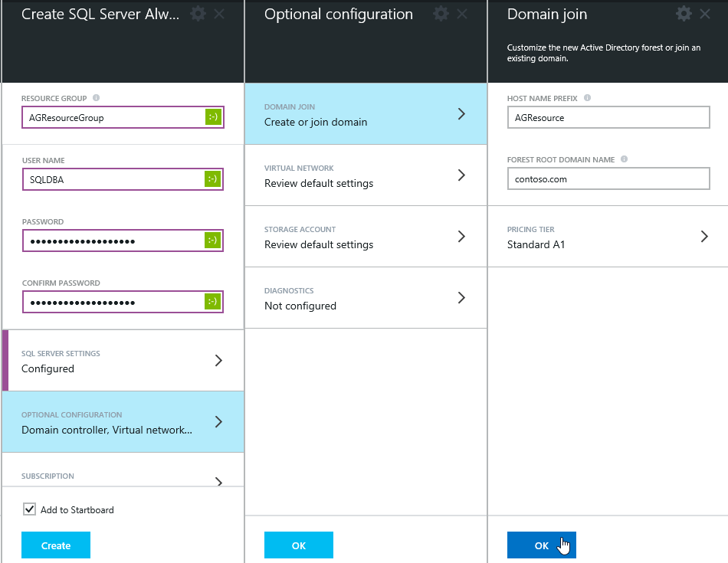This screenshot has width=728, height=563.
Task: Click OK on the Optional configuration blade
Action: click(x=298, y=545)
